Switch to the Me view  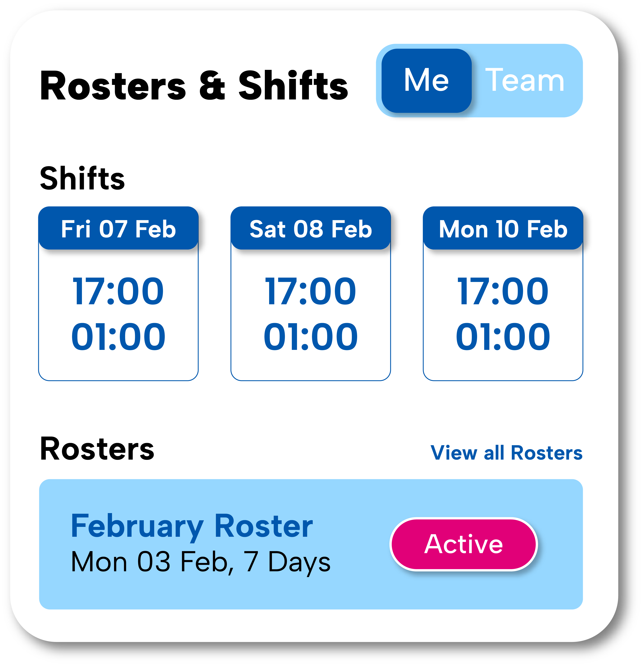pyautogui.click(x=426, y=81)
